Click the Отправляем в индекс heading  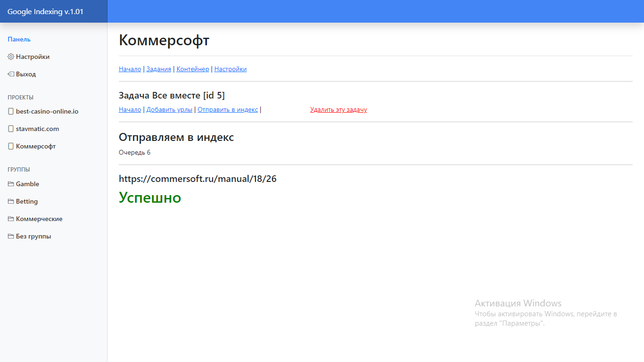click(176, 137)
